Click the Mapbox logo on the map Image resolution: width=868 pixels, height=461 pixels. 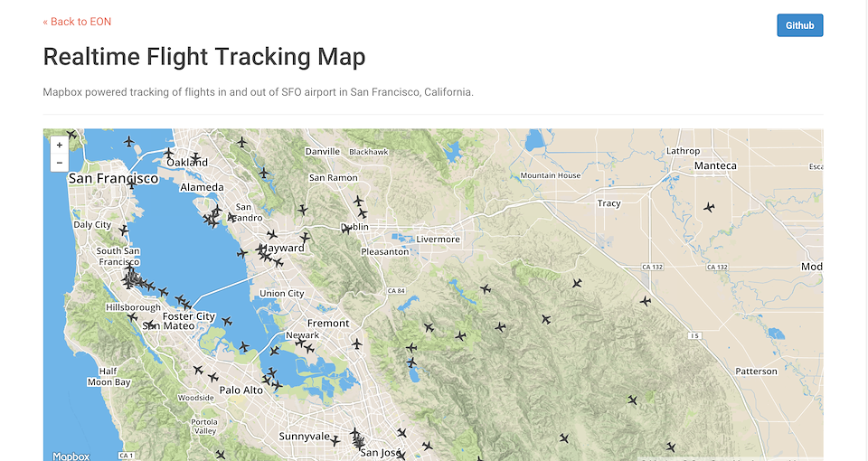71,456
